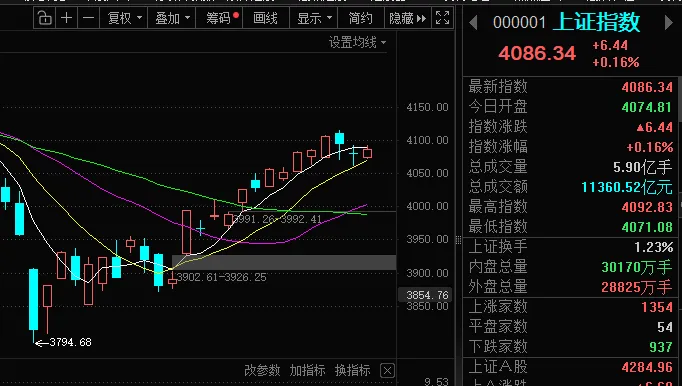Viewport: 682px width, 386px height.
Task: Click the 总成交量 value 5.90亿手
Action: [643, 167]
